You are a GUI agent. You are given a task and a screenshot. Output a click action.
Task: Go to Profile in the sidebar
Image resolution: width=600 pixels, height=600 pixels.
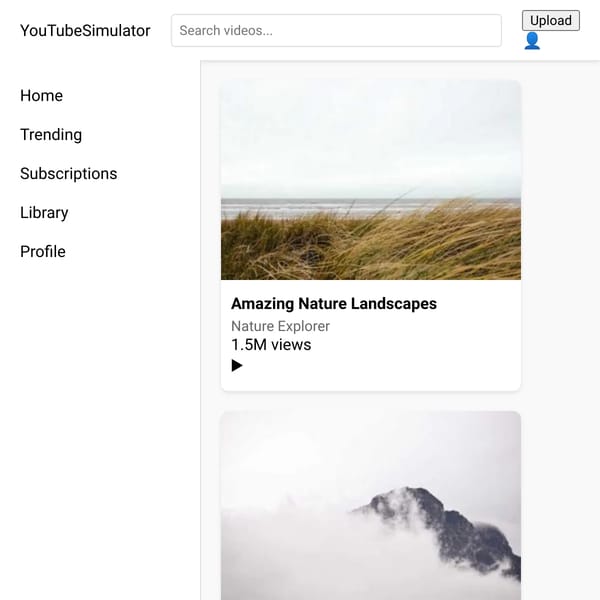pos(43,252)
